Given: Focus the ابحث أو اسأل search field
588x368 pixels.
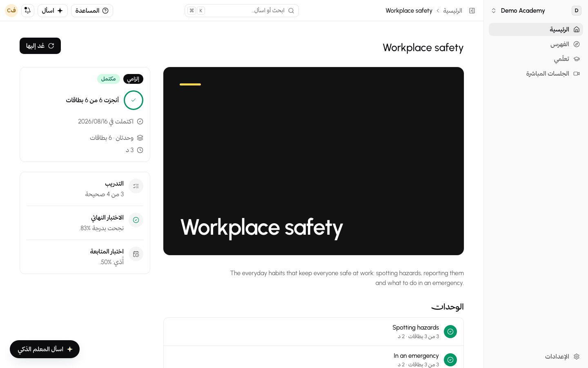Looking at the screenshot, I should click(x=242, y=11).
